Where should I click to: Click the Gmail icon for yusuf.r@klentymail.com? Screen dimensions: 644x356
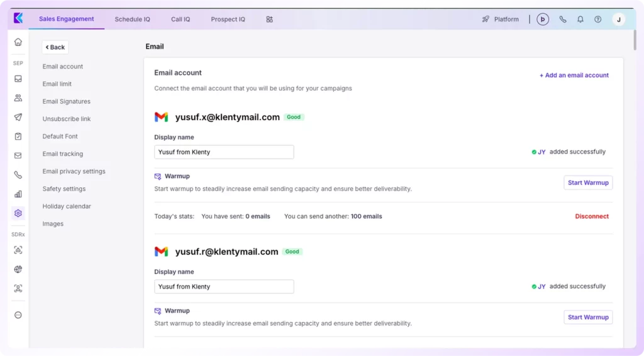(162, 252)
